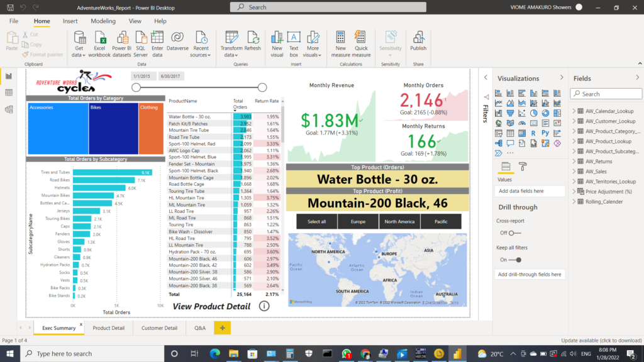Switch to the Product Detail page tab

pyautogui.click(x=108, y=328)
